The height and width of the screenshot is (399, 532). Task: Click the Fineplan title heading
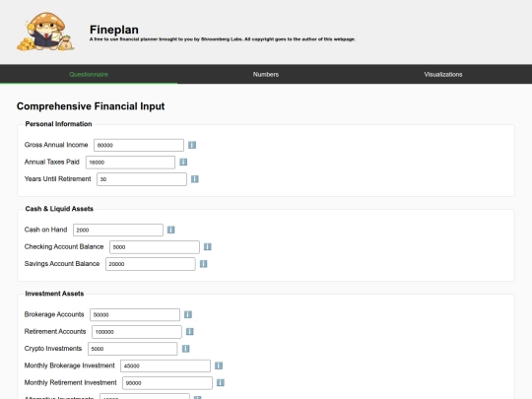coord(114,30)
